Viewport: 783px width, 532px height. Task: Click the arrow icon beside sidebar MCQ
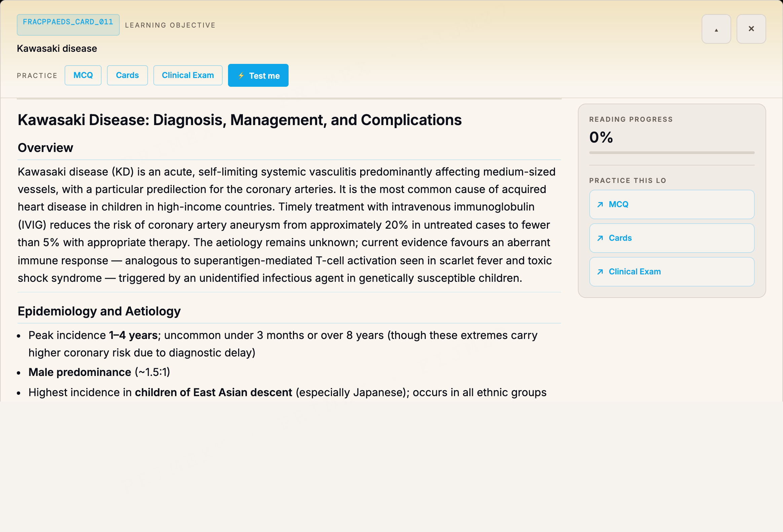[600, 204]
